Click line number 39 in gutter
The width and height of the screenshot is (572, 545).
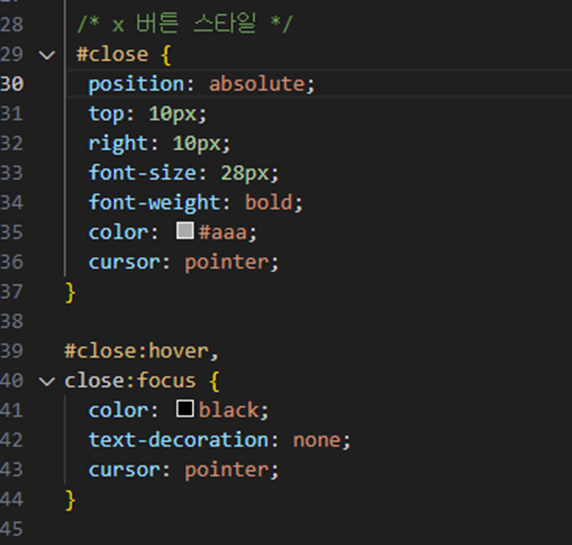12,351
